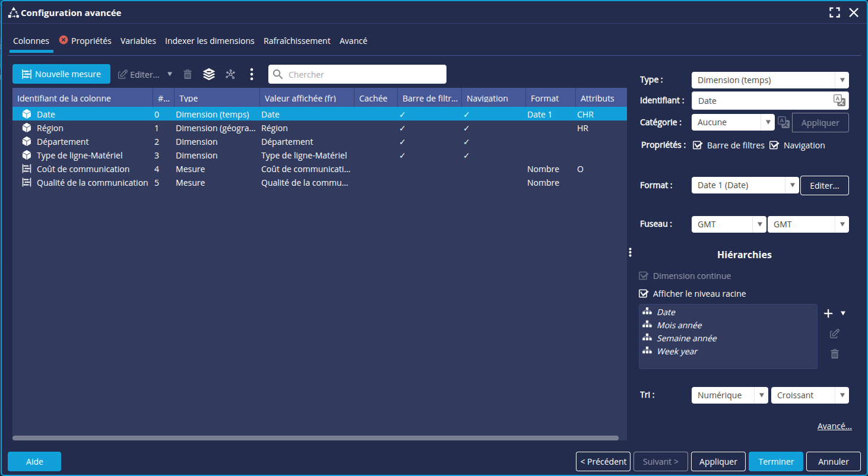Click the trash icon in columns toolbar
The image size is (868, 476).
[x=188, y=74]
